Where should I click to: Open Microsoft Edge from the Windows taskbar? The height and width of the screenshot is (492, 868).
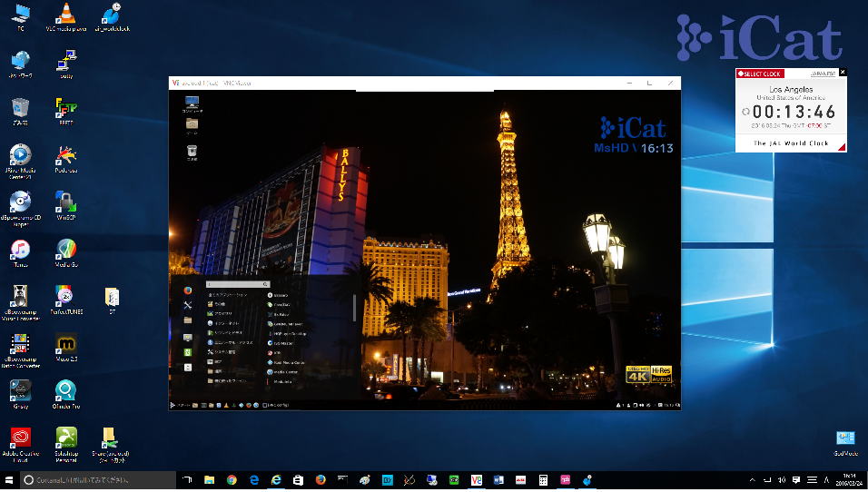[253, 480]
